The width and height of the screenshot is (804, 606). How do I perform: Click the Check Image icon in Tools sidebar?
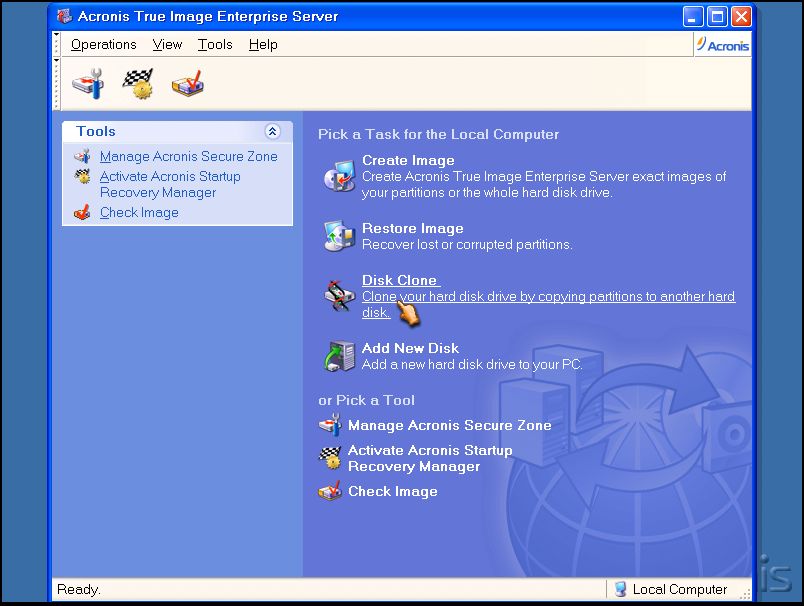point(82,212)
